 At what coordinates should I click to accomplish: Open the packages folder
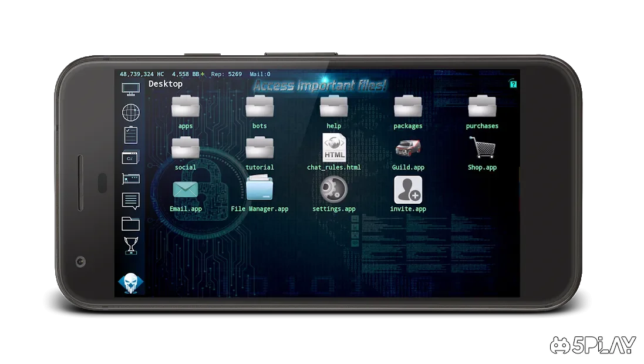click(x=407, y=107)
